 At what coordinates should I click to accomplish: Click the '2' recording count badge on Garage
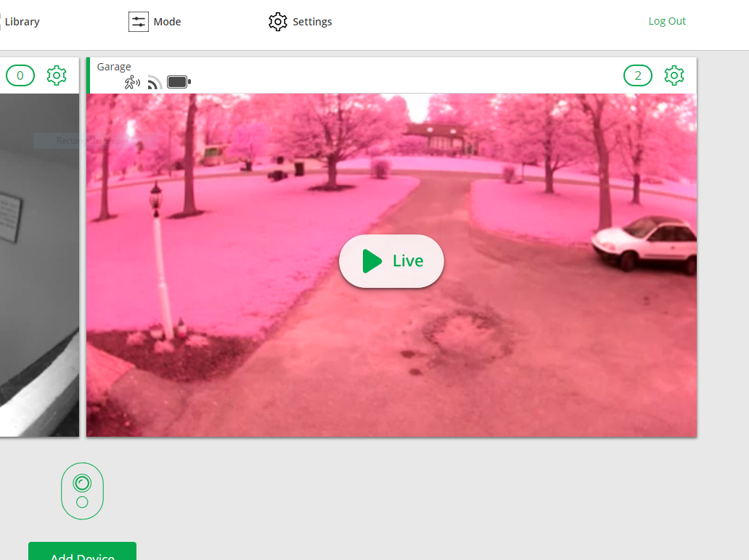(x=638, y=75)
